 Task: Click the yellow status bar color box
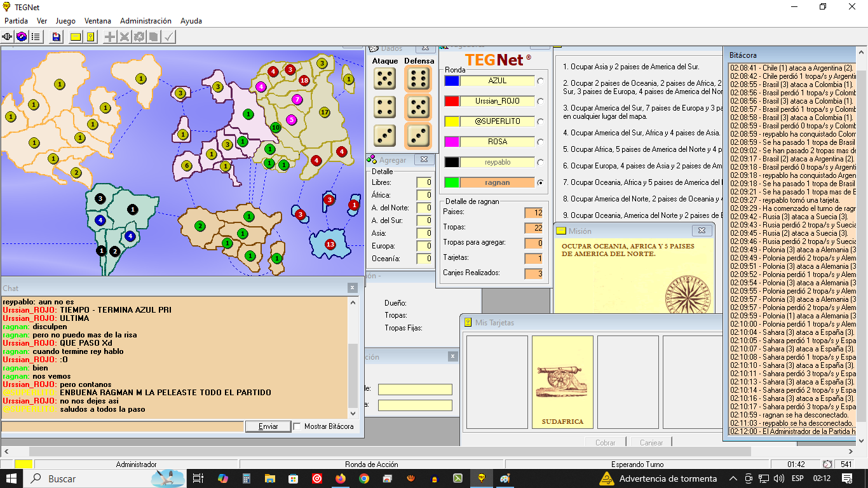tap(24, 464)
